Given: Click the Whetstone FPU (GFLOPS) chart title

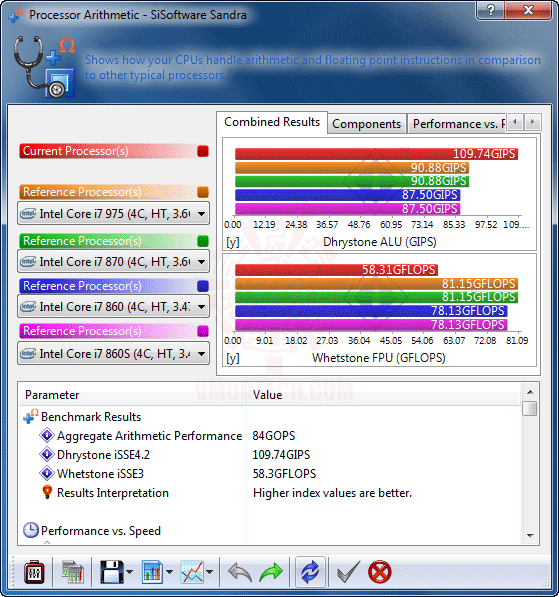Looking at the screenshot, I should (x=379, y=358).
